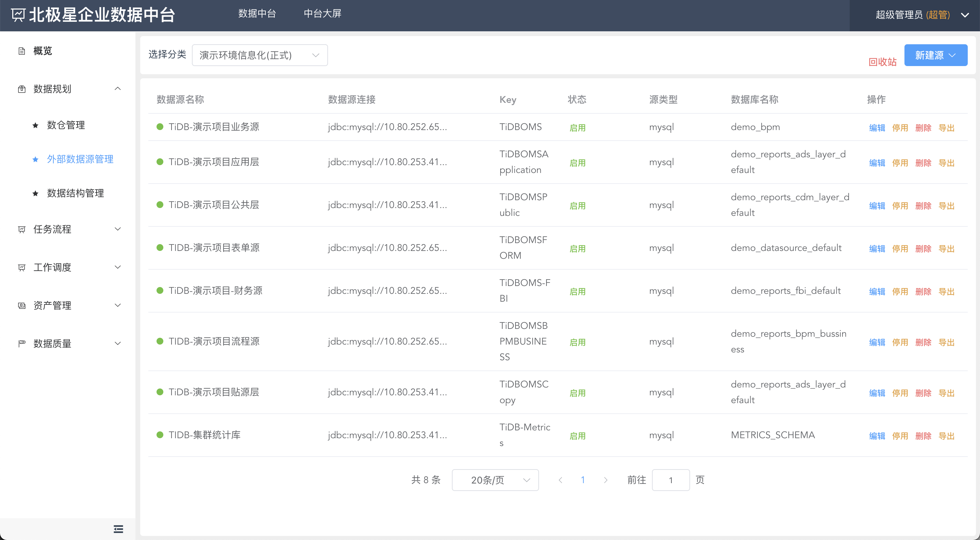Click the 任务流程 presentation icon

click(x=22, y=229)
